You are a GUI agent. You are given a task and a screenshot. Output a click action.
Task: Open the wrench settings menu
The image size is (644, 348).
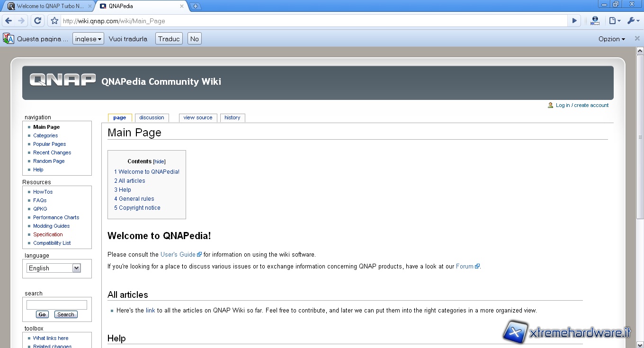tap(633, 21)
